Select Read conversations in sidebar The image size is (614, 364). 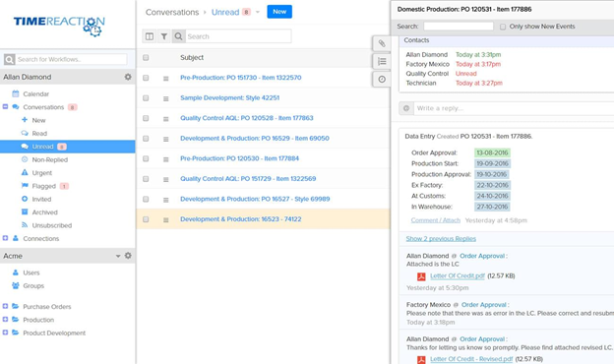pos(39,134)
